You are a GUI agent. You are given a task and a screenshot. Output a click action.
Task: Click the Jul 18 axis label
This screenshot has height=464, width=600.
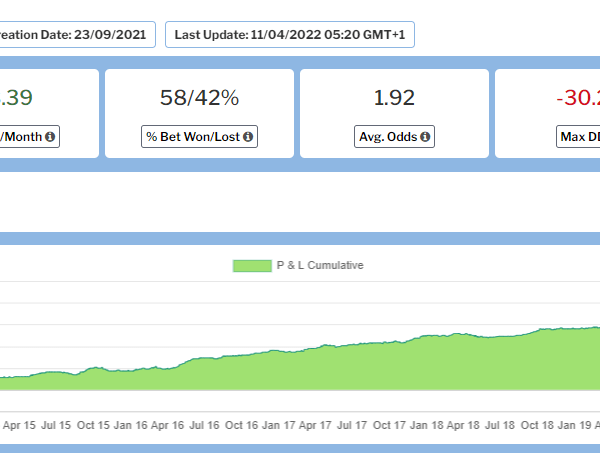[500, 425]
